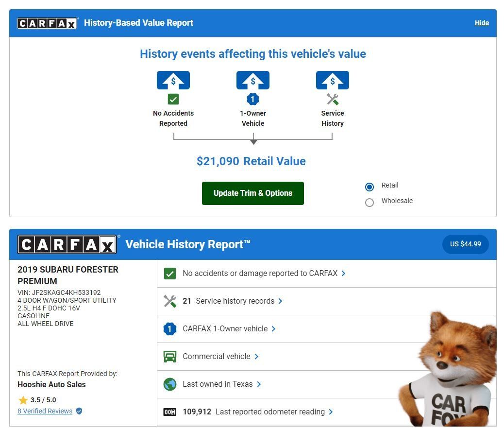Click the gold star rating icon

(23, 400)
